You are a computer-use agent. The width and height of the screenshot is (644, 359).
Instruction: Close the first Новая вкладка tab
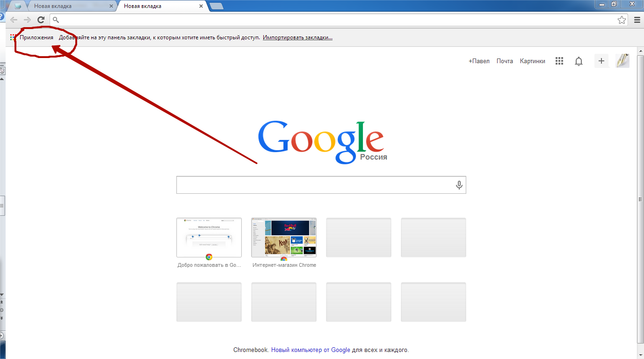[x=111, y=7]
